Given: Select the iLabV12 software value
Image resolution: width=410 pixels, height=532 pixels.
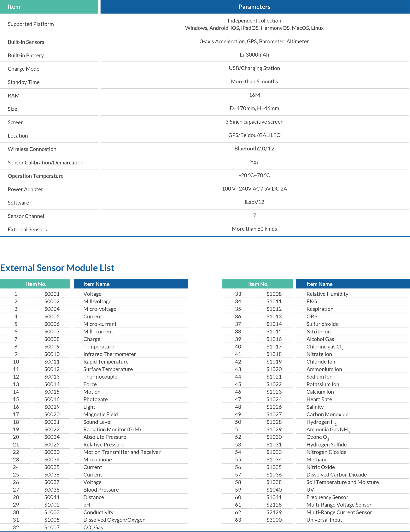Looking at the screenshot, I should 254,202.
